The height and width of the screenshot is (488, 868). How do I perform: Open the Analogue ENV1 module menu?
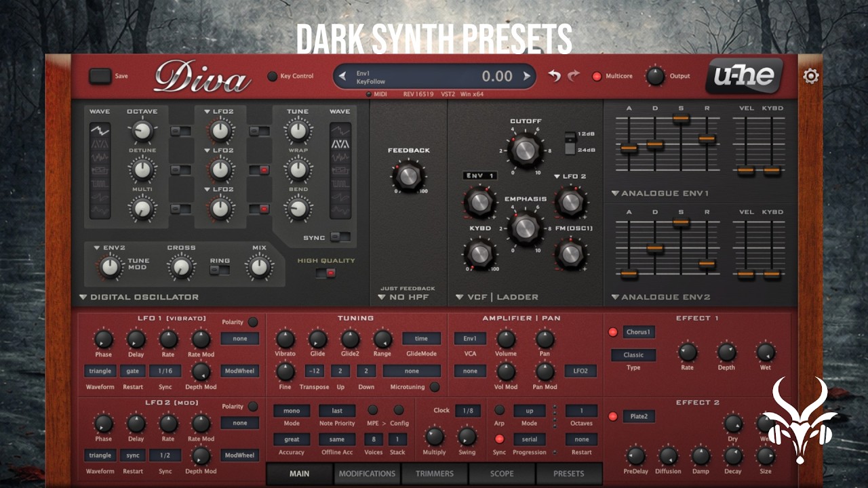(660, 193)
